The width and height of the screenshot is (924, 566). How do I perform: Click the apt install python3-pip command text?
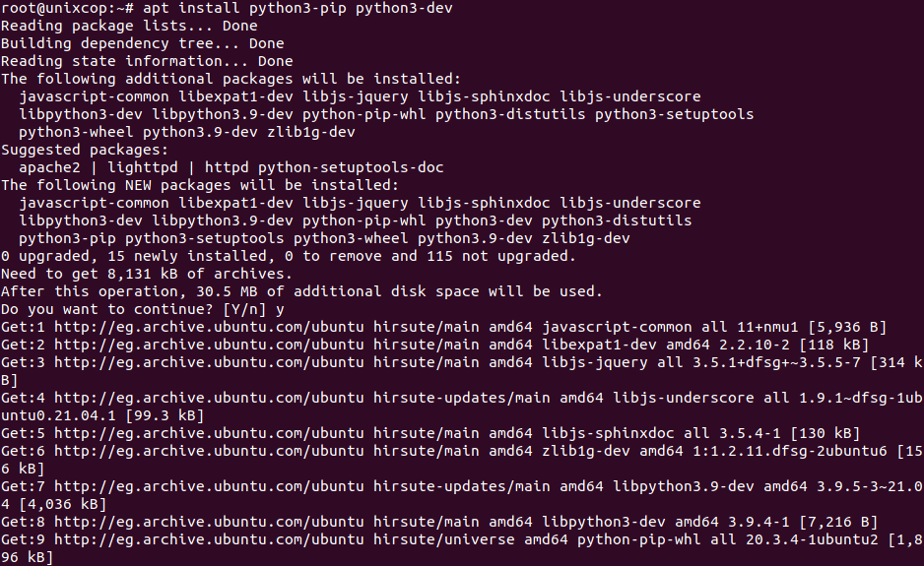(297, 8)
